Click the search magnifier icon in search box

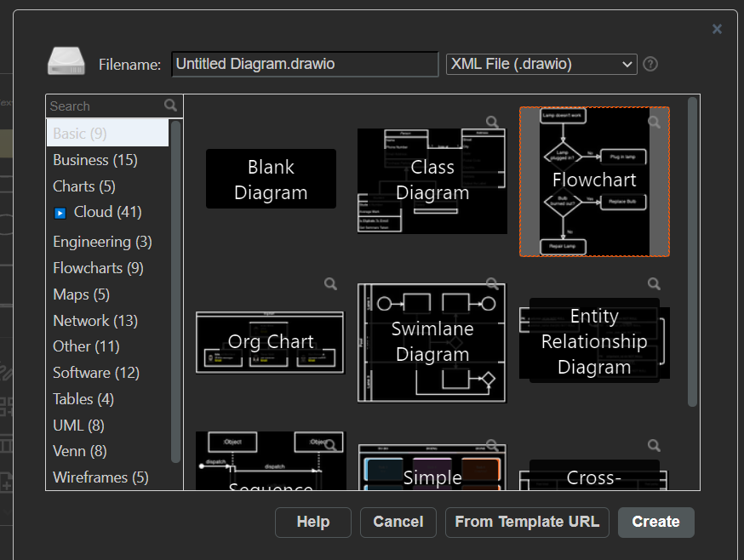[x=171, y=106]
